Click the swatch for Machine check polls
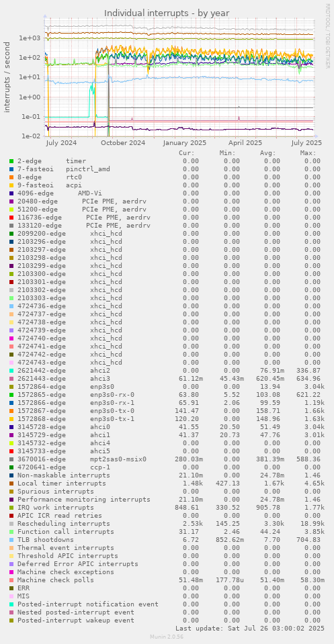Viewport: 334px width, 644px height. click(x=11, y=580)
